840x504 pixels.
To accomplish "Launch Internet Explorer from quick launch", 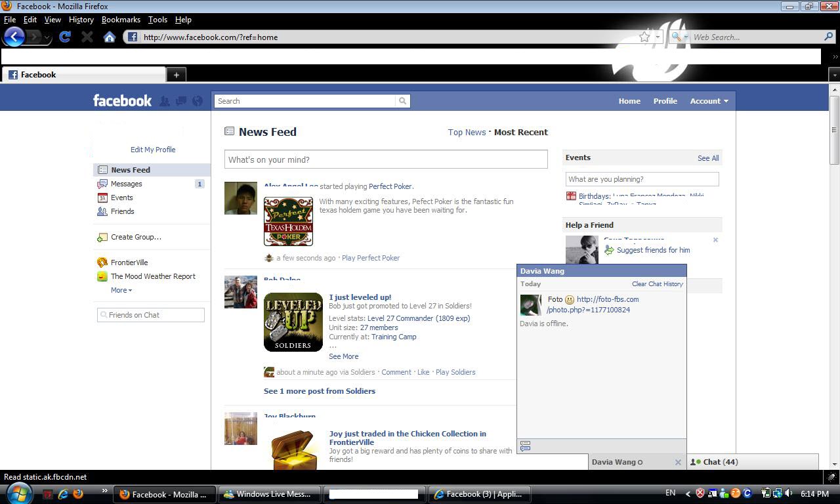I will (64, 493).
